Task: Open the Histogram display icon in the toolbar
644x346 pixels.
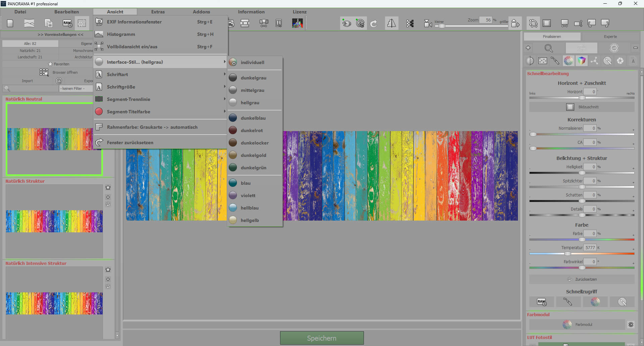Action: (x=298, y=23)
